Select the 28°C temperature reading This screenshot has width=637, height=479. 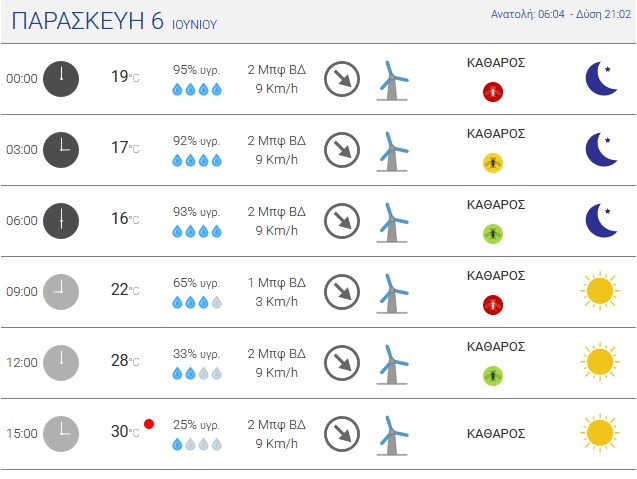(125, 360)
